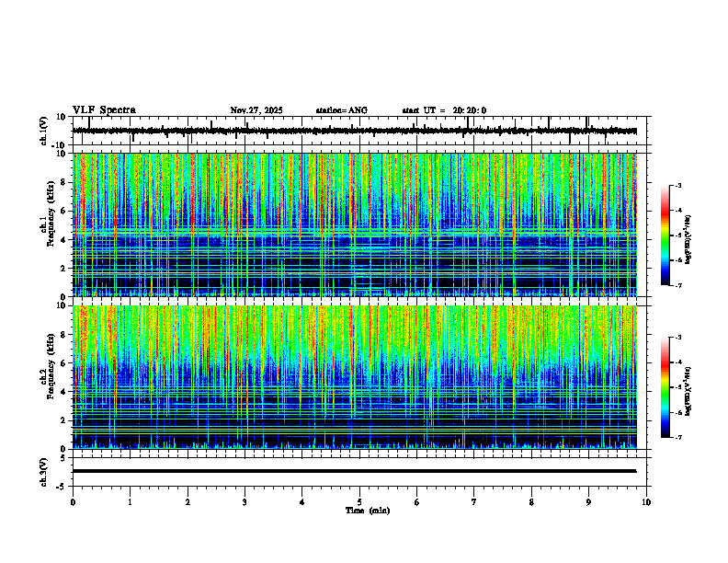Click the '5' tick of ch.3(V) axis
Viewport: 728px width, 563px height.
(63, 458)
